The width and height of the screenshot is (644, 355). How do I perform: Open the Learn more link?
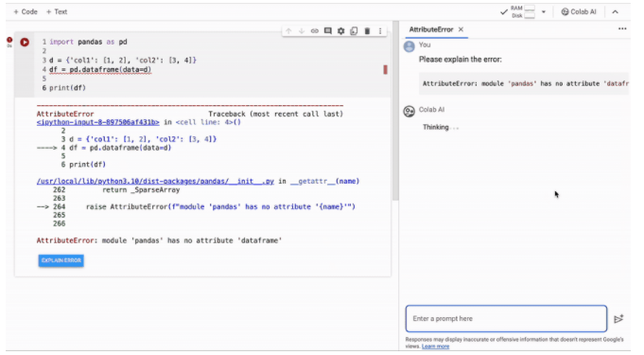[435, 346]
